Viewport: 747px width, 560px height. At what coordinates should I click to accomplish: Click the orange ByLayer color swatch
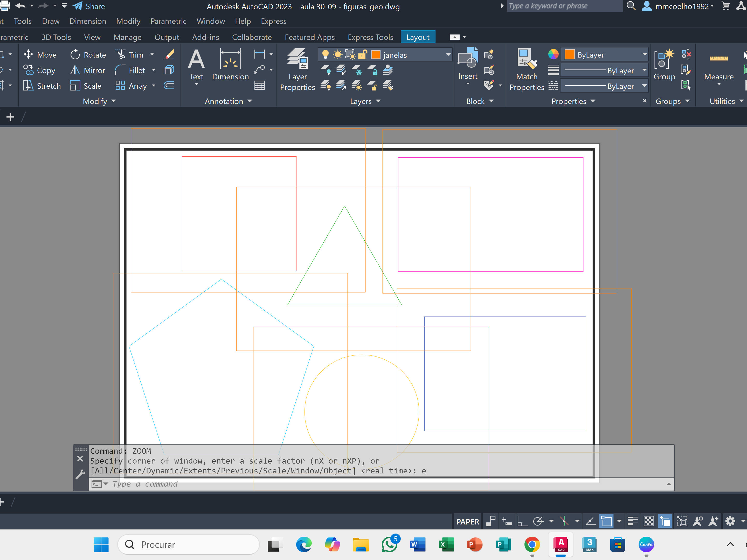[x=570, y=55]
